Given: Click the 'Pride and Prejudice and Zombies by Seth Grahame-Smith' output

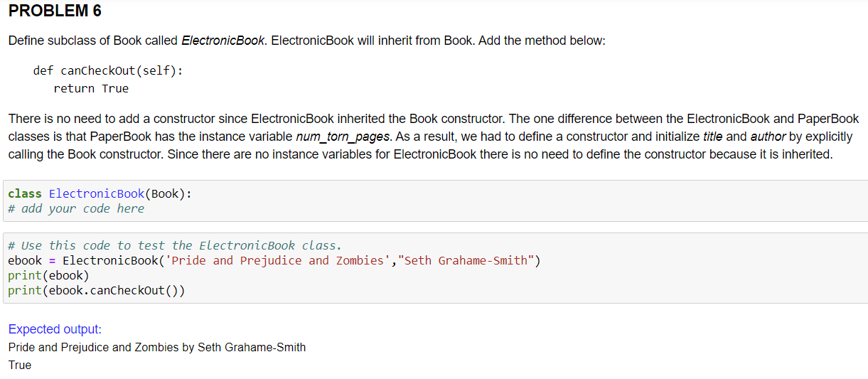Looking at the screenshot, I should click(x=157, y=347).
